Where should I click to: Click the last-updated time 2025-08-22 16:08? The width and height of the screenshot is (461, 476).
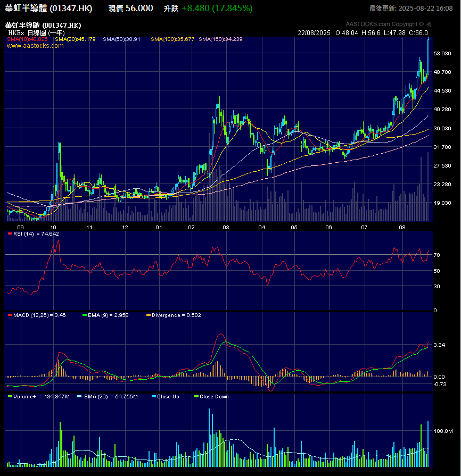click(425, 9)
